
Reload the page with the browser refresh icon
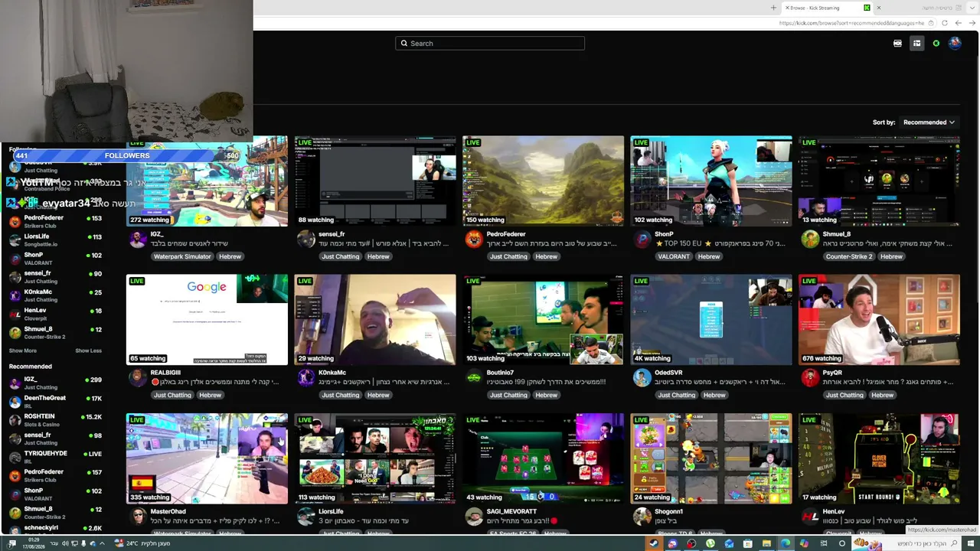944,23
